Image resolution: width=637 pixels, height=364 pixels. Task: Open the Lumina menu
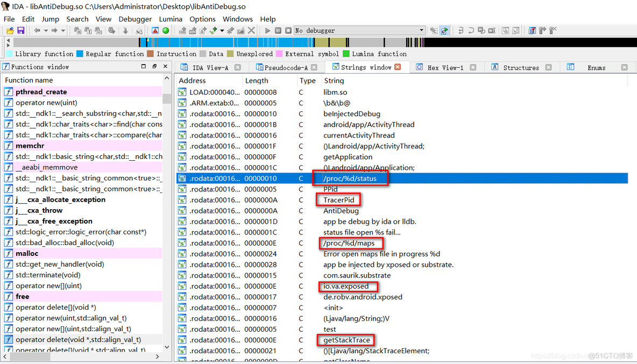(171, 19)
